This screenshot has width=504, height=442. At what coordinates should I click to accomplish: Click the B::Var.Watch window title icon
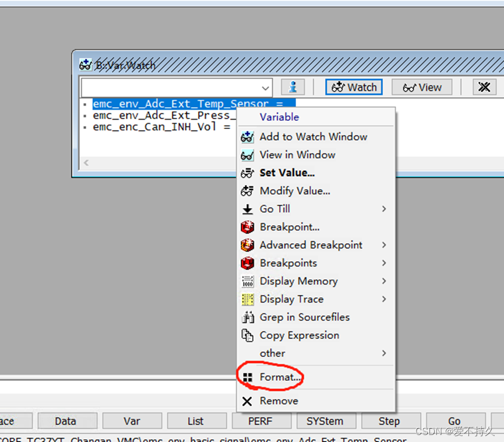[x=86, y=65]
